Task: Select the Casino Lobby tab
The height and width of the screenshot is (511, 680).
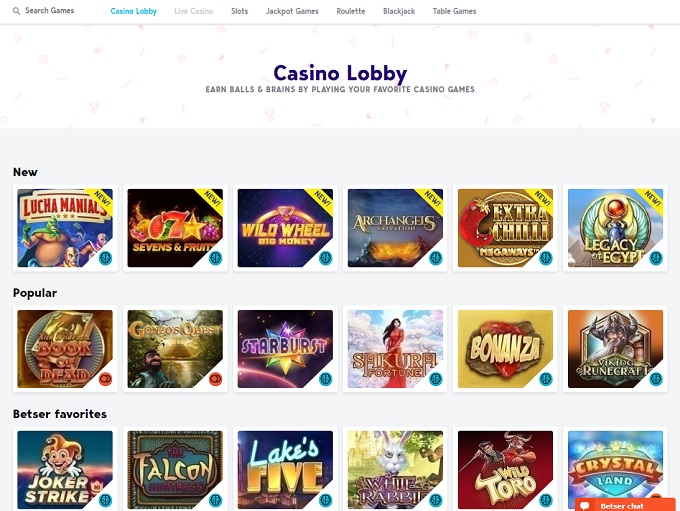Action: [134, 11]
